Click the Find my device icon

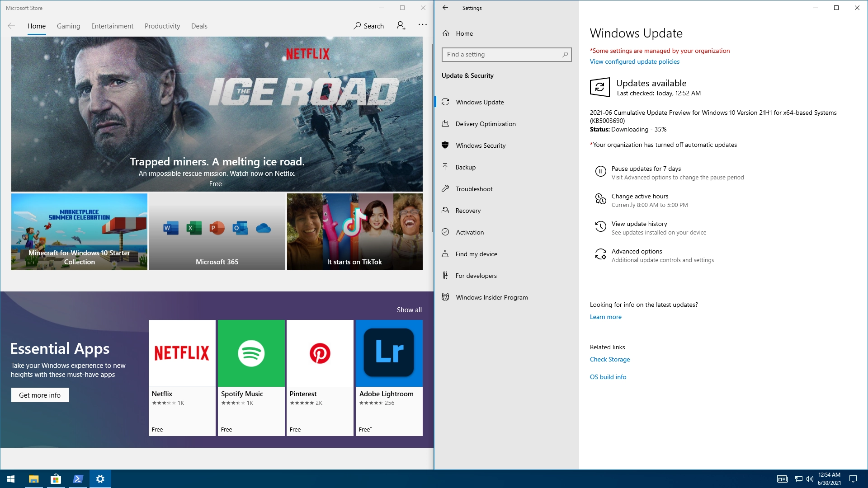point(445,254)
